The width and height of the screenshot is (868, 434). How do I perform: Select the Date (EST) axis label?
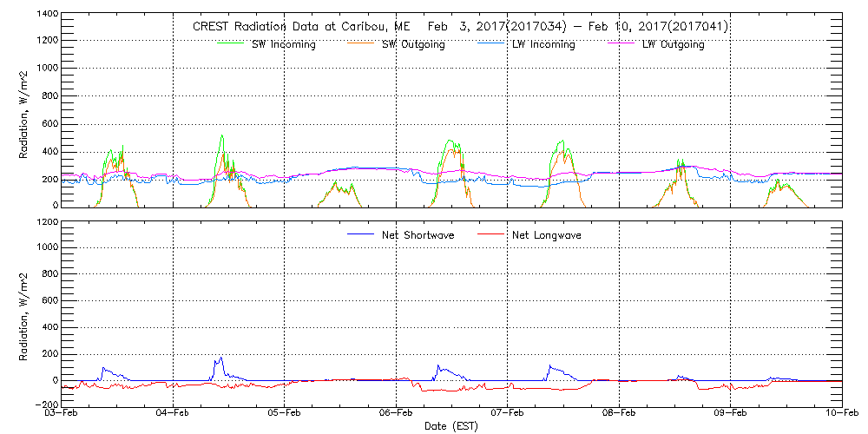451,426
